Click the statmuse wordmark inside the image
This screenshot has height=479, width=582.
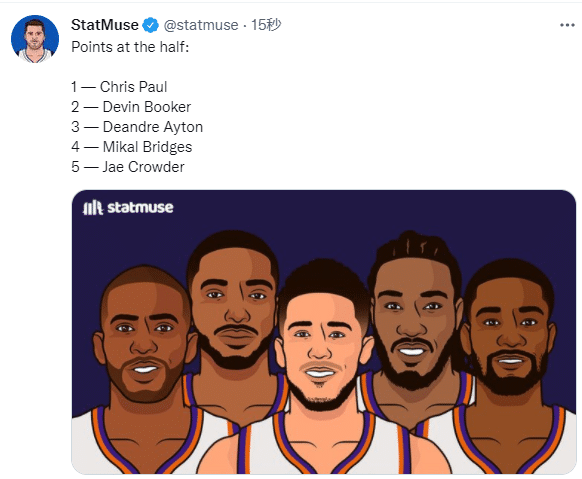point(140,207)
